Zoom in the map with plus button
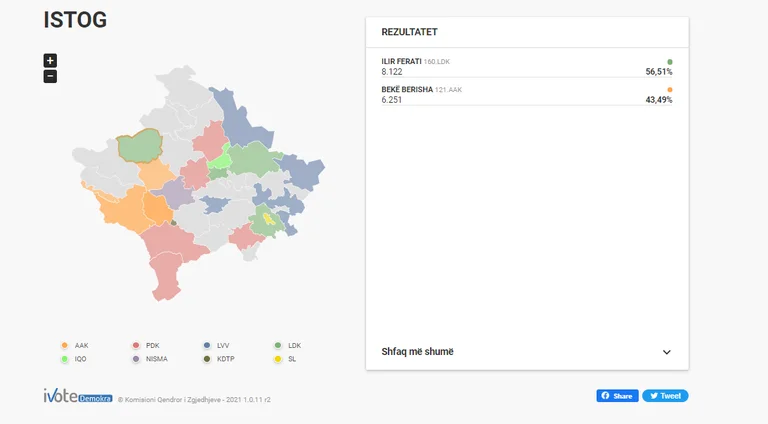The width and height of the screenshot is (768, 424). [50, 61]
